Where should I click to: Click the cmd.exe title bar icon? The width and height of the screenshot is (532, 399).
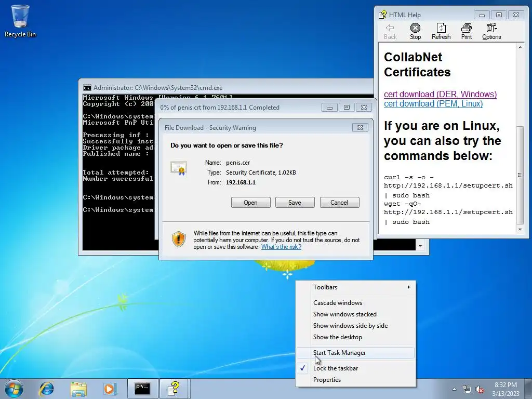[x=87, y=88]
